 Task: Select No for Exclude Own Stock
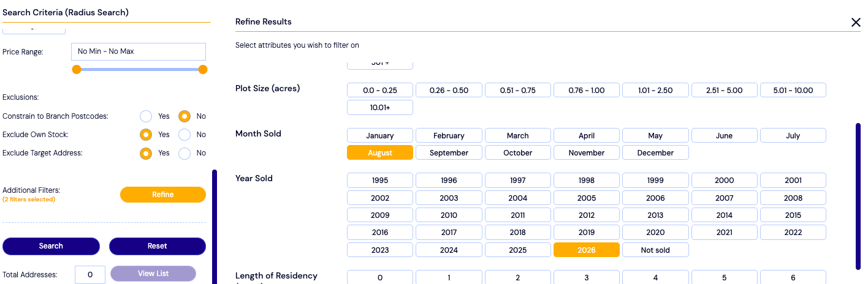pos(185,135)
